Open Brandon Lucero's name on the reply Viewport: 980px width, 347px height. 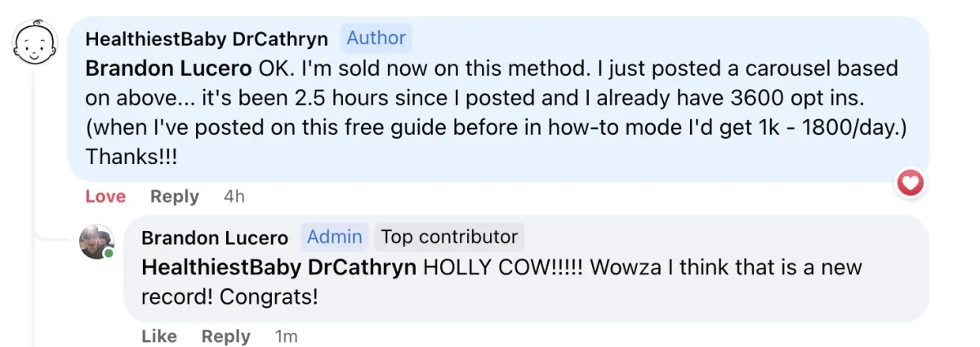pos(215,238)
